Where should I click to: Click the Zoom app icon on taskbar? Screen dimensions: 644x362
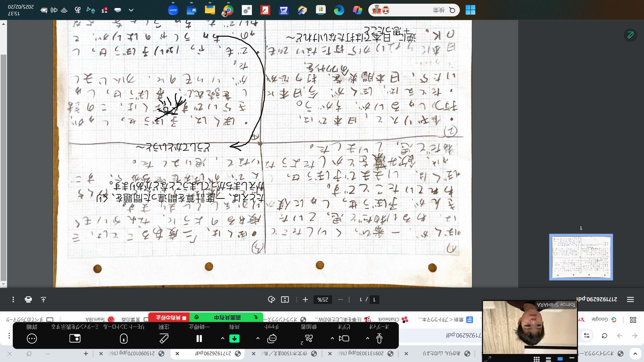(x=173, y=10)
